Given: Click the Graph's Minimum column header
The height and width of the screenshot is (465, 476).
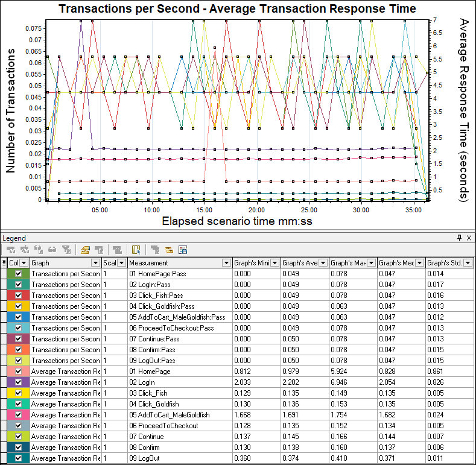Looking at the screenshot, I should (x=252, y=263).
